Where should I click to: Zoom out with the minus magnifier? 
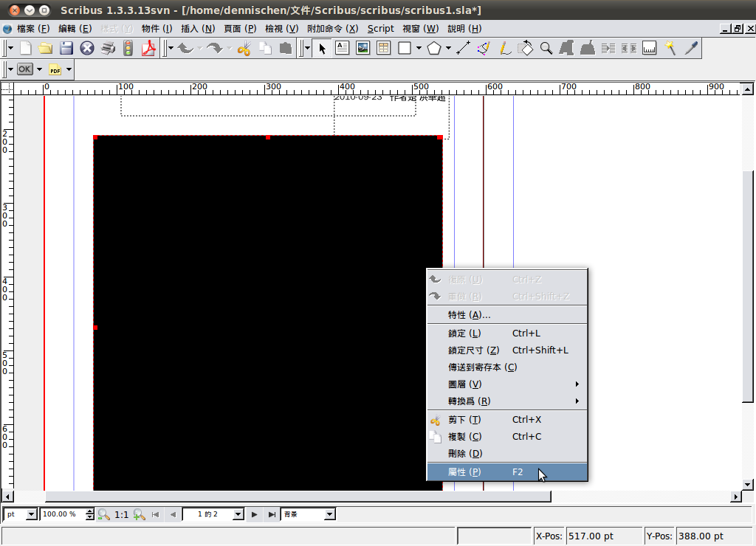103,514
